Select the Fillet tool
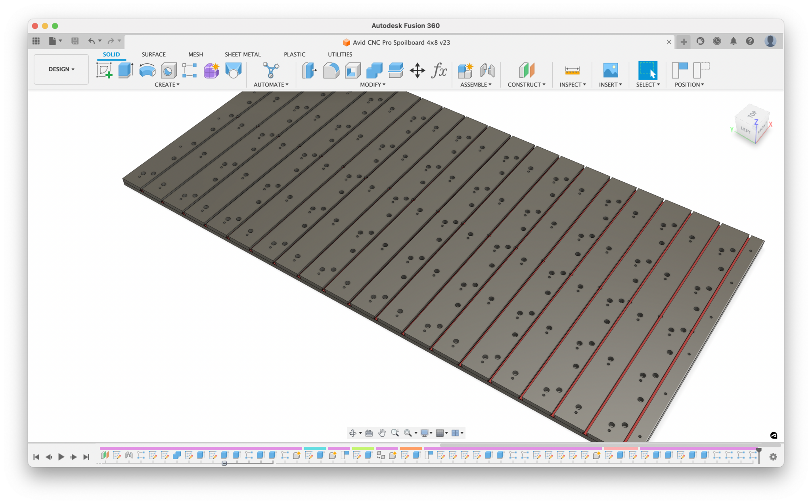This screenshot has width=812, height=504. click(331, 71)
